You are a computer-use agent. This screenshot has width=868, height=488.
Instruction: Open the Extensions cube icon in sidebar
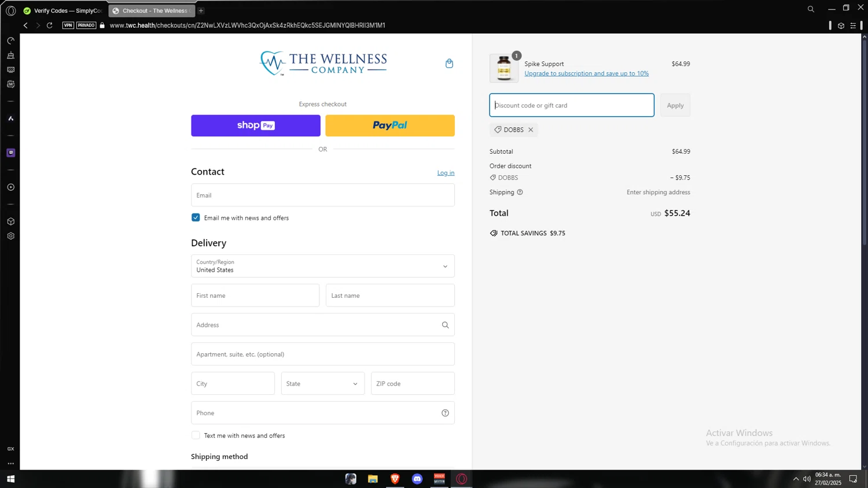(x=10, y=221)
